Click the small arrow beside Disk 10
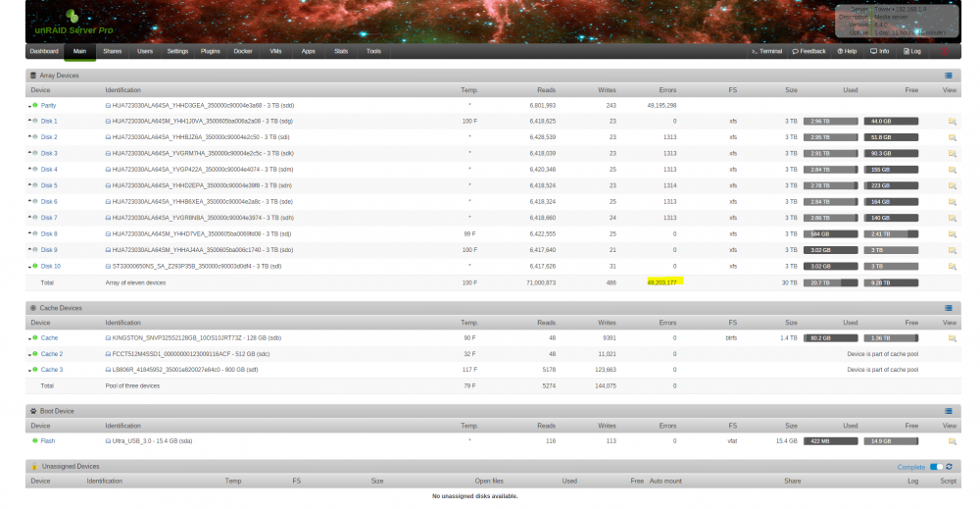This screenshot has height=509, width=980. tap(29, 267)
